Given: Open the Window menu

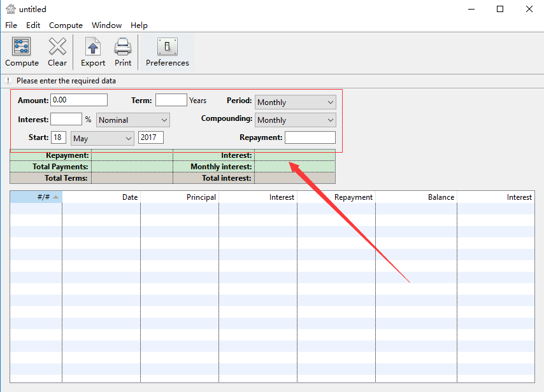Looking at the screenshot, I should click(x=106, y=25).
